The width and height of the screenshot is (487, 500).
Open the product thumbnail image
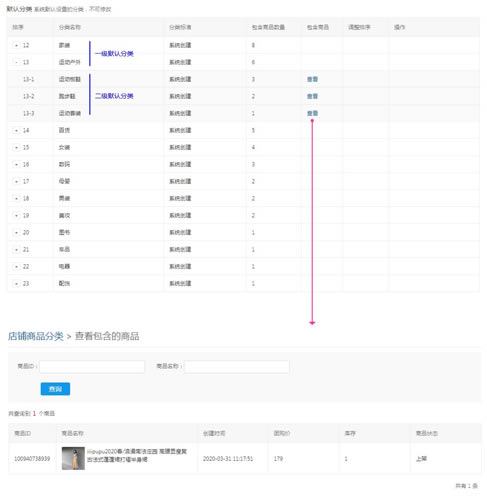coord(73,459)
